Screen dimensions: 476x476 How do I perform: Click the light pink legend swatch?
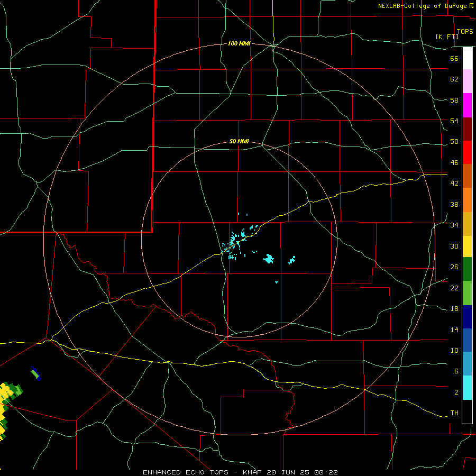(x=467, y=81)
